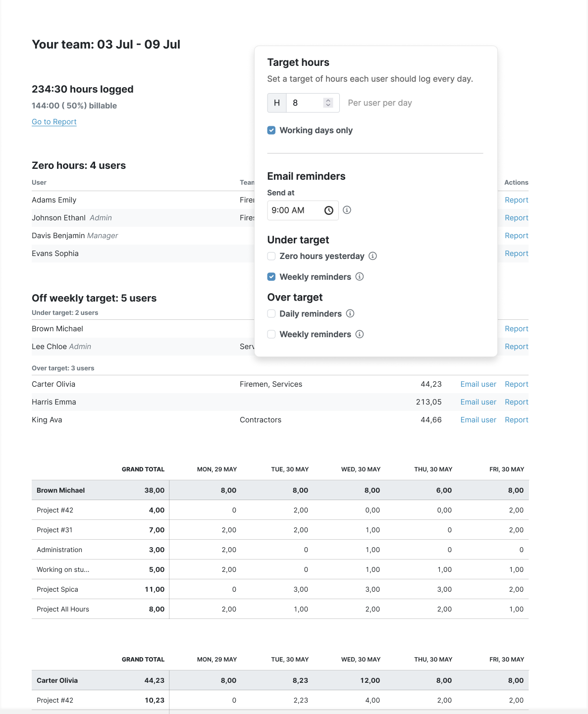View Report for Adams Emily
Image resolution: width=588 pixels, height=714 pixels.
[x=516, y=200]
